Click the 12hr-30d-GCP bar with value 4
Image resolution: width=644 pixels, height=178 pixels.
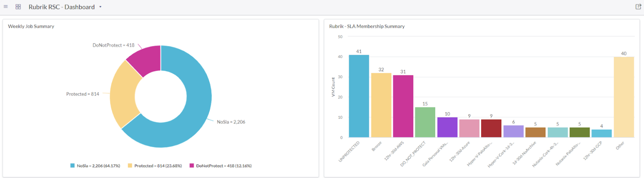pyautogui.click(x=602, y=133)
